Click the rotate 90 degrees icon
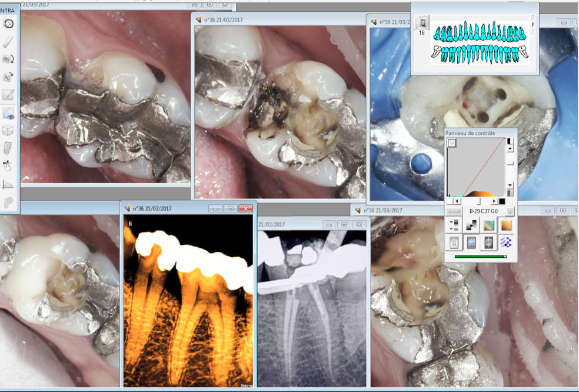579x392 pixels. [9, 77]
